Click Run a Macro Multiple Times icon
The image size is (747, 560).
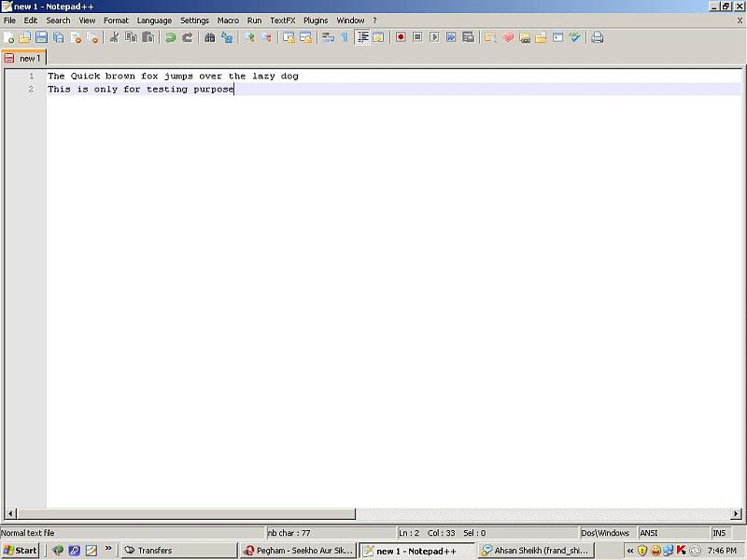[x=451, y=37]
